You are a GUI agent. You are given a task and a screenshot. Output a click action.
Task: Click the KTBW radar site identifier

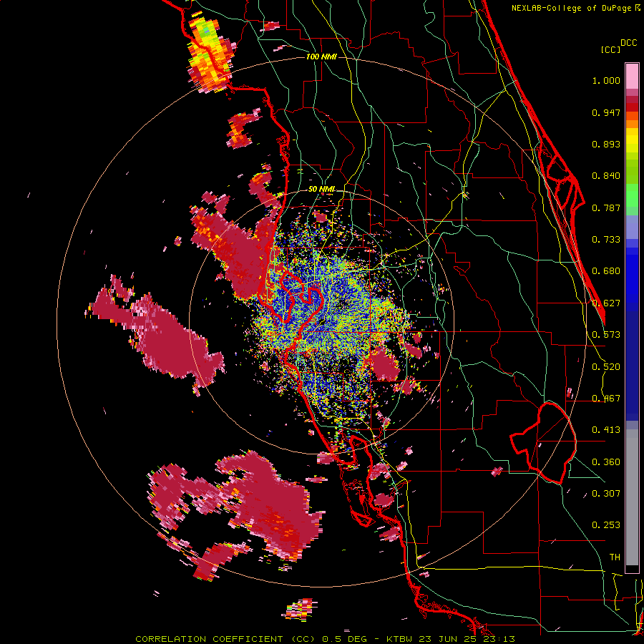(x=399, y=639)
